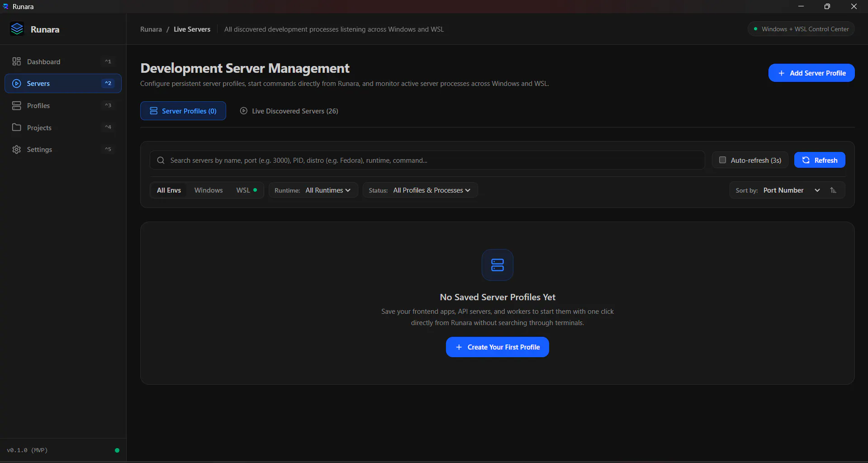Toggle the sort direction icon

[x=833, y=190]
